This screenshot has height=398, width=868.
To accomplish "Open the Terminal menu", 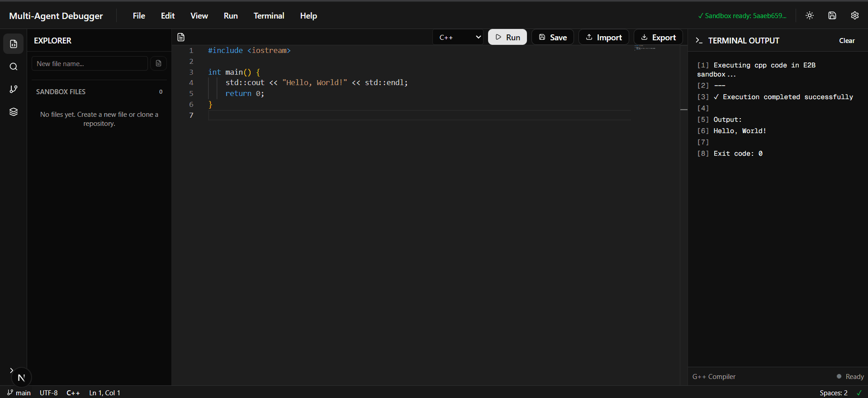I will pos(269,15).
